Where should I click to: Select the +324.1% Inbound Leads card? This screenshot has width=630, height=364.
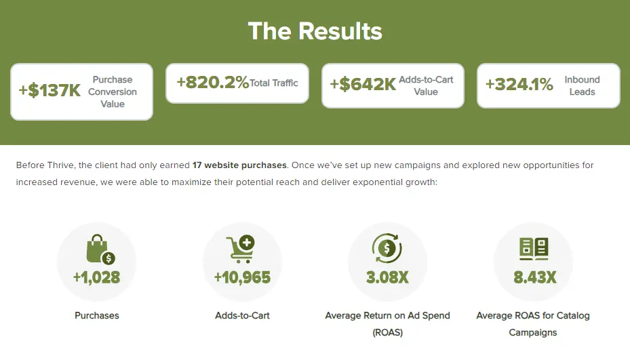[x=548, y=85]
